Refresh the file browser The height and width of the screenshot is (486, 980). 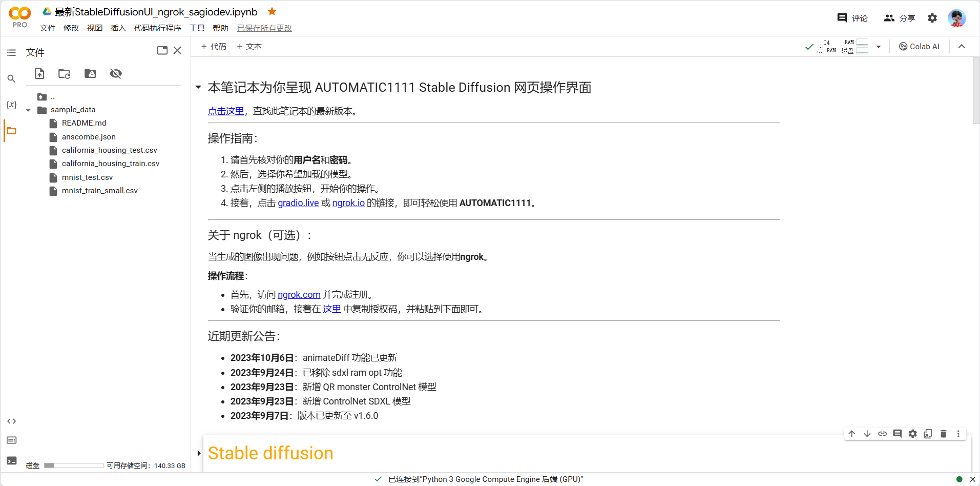[64, 73]
